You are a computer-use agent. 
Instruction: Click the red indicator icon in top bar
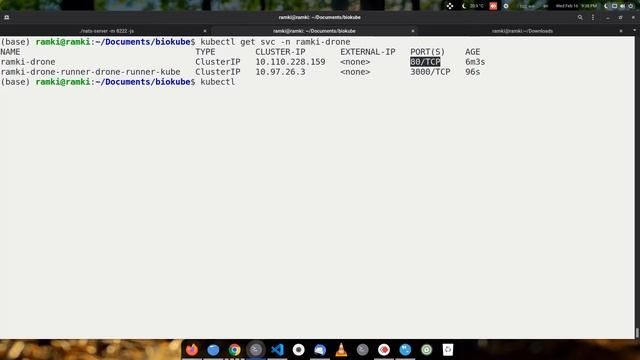pyautogui.click(x=493, y=6)
